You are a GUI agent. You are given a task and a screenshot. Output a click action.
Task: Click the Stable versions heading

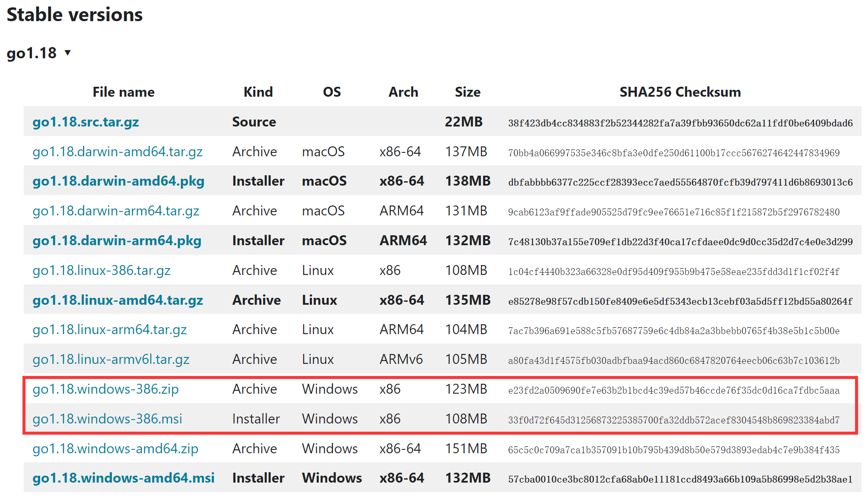click(75, 14)
